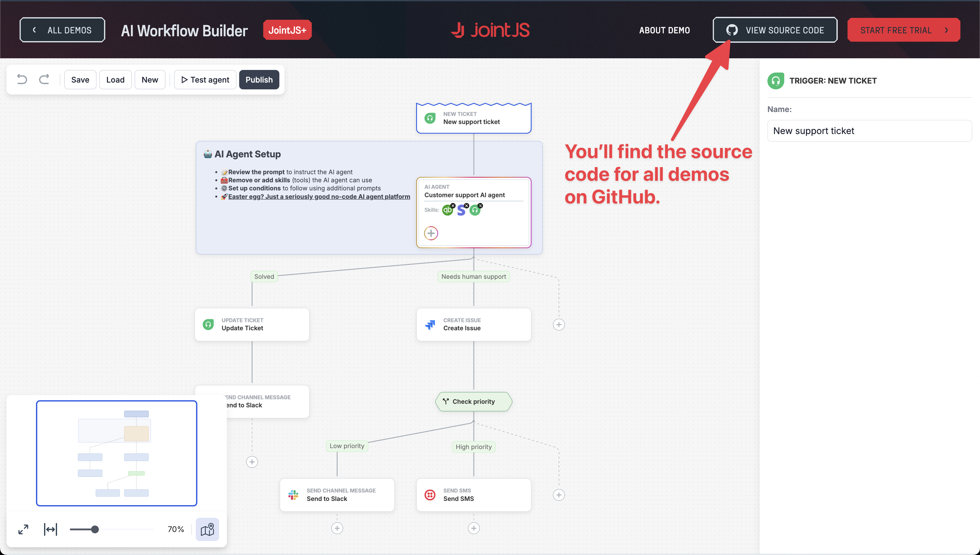
Task: Click the redo arrow icon
Action: pos(44,79)
